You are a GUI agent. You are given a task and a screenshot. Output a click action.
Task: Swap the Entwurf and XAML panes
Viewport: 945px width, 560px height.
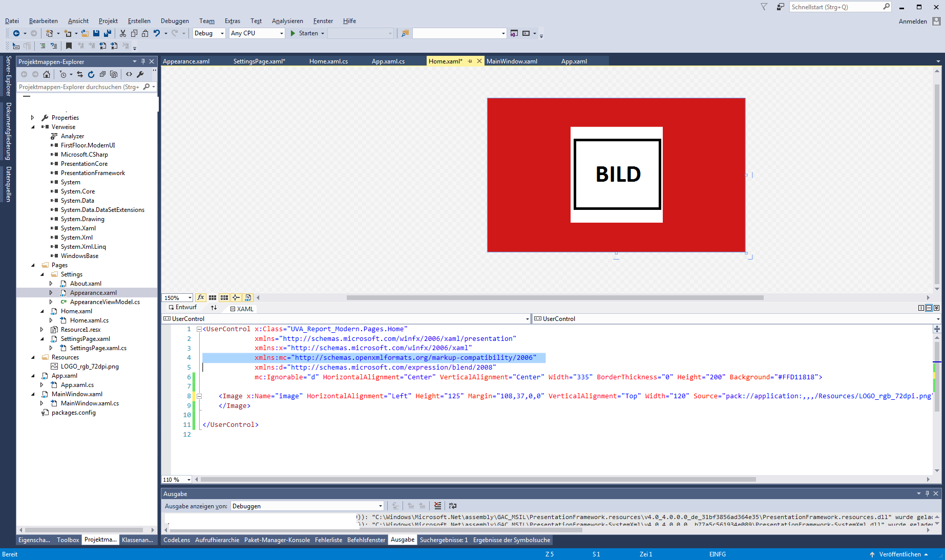point(214,308)
